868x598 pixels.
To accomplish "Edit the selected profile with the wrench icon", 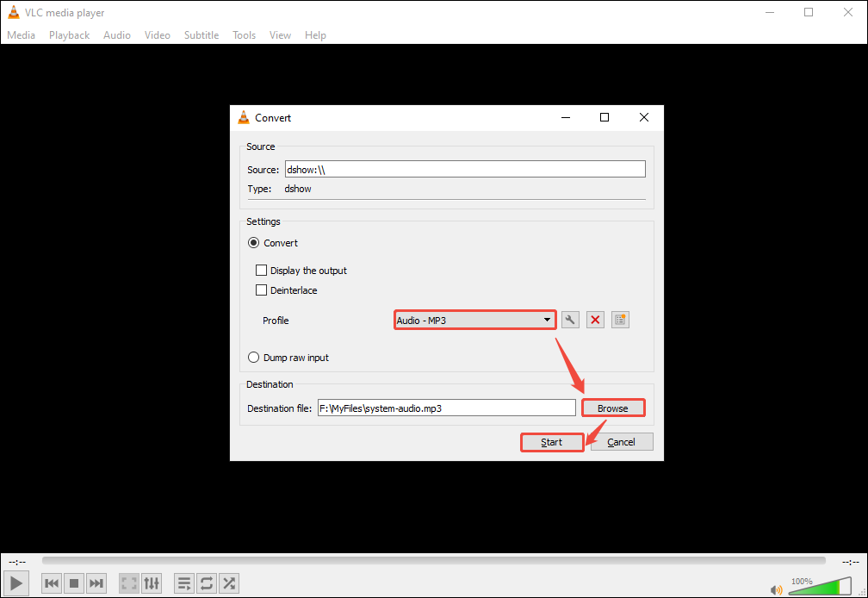I will [x=570, y=320].
